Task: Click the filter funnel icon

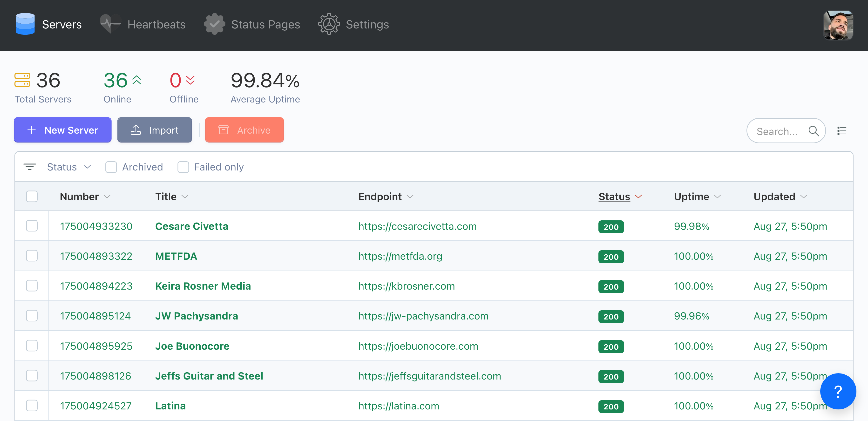Action: 30,167
